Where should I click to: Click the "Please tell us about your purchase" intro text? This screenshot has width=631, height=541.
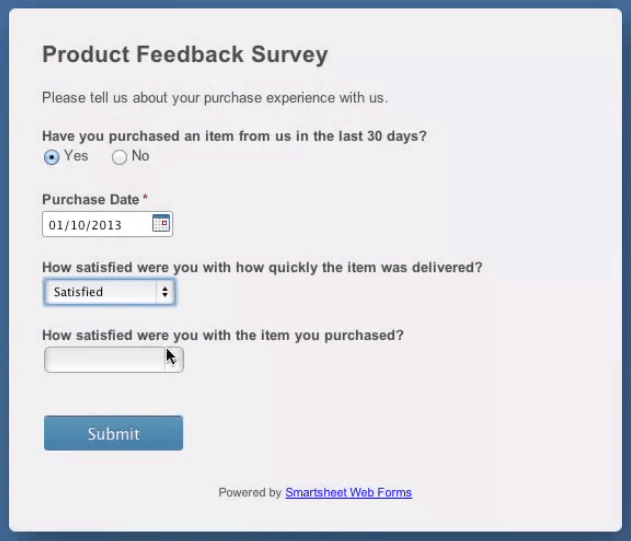pyautogui.click(x=214, y=98)
